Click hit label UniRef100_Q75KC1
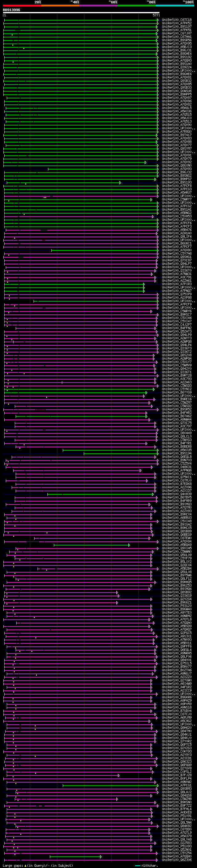 177,477
